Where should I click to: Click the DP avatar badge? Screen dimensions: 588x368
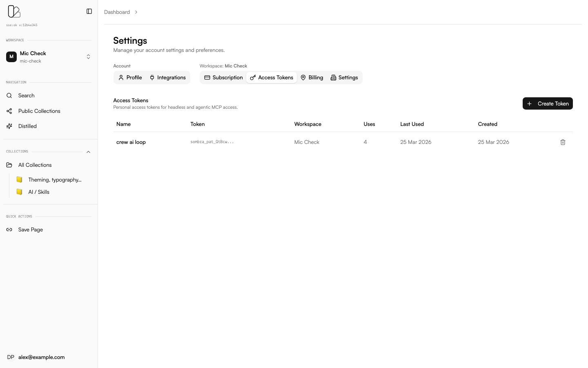11,357
